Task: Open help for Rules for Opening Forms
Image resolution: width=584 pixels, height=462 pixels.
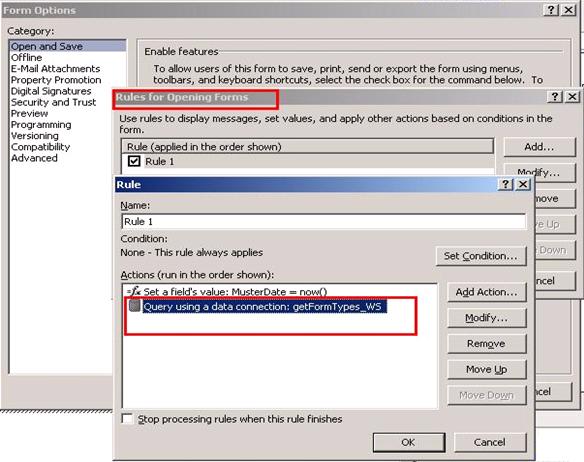Action: 555,96
